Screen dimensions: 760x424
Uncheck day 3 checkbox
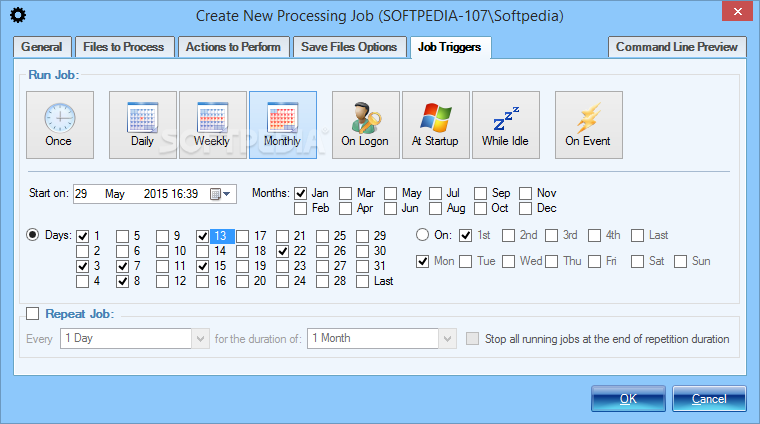tap(82, 266)
